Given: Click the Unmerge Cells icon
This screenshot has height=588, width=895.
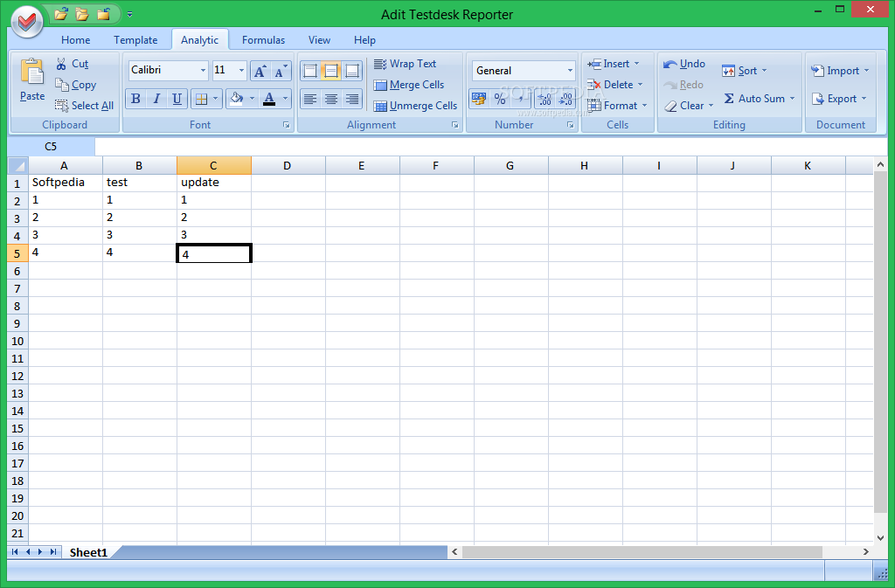Looking at the screenshot, I should pyautogui.click(x=380, y=106).
